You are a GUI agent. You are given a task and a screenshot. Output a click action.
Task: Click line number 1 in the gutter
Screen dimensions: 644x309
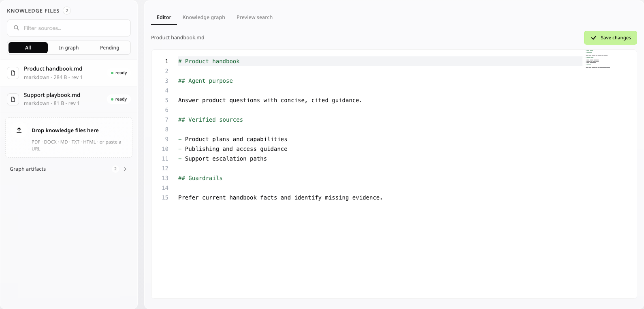pos(166,61)
